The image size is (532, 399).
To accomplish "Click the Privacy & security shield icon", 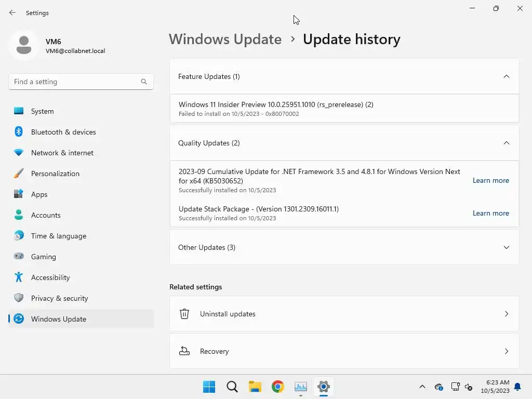I will coord(19,298).
